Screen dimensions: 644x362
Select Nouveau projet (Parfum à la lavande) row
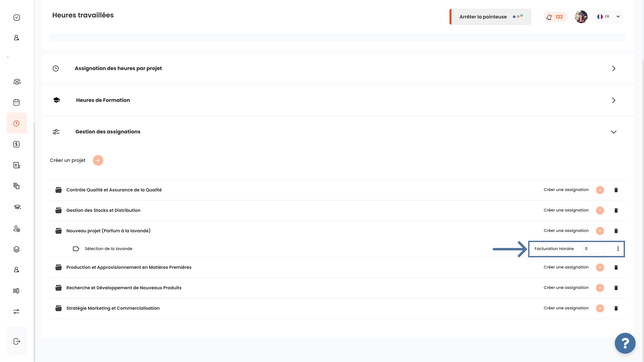338,231
